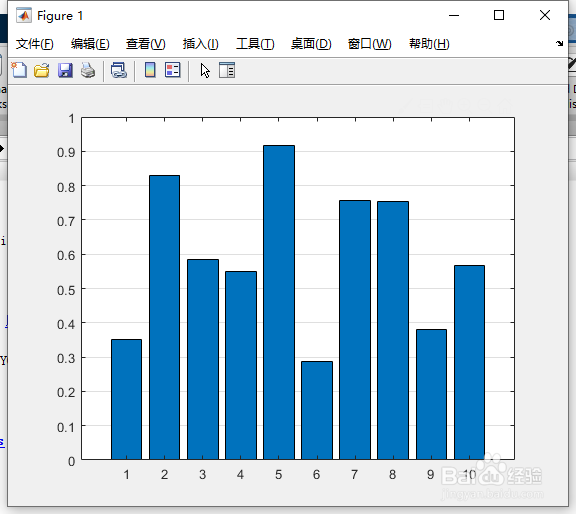Open the 查看(V) menu
The image size is (576, 514).
coord(145,44)
